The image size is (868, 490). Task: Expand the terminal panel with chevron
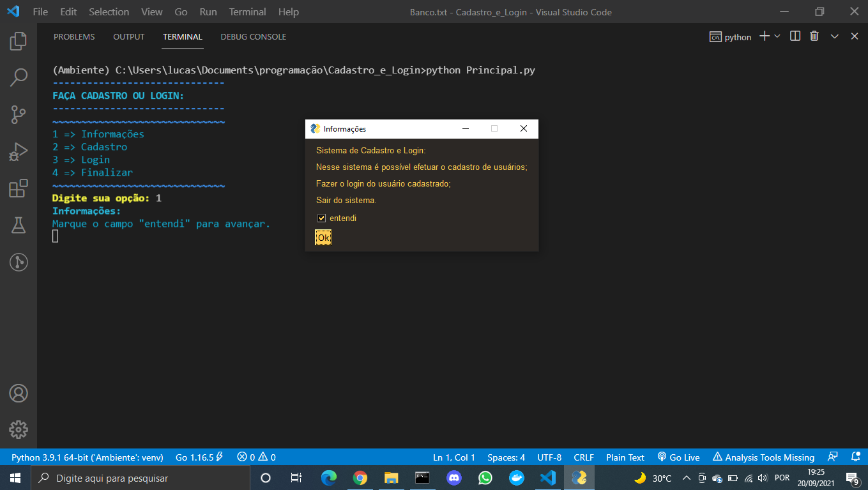click(834, 36)
